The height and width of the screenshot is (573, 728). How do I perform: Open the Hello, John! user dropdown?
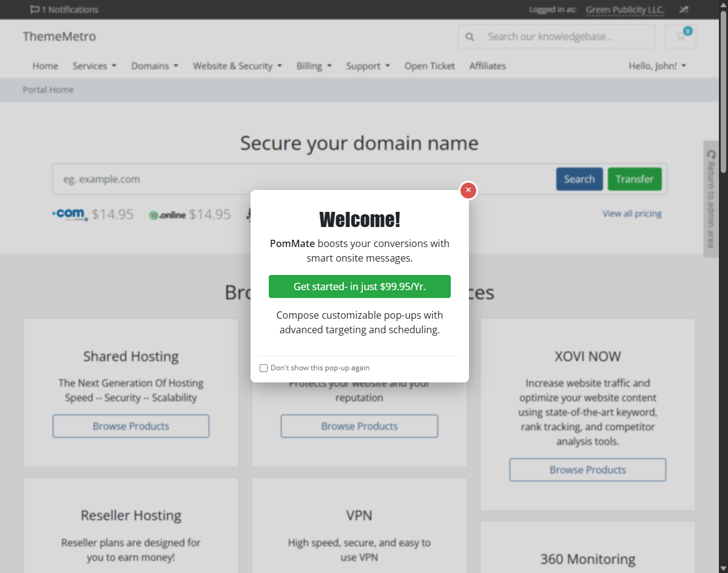click(x=657, y=66)
